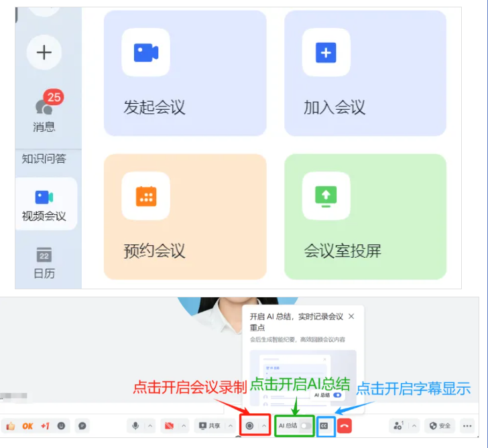Expand the 共享 share options arrow

tap(230, 425)
